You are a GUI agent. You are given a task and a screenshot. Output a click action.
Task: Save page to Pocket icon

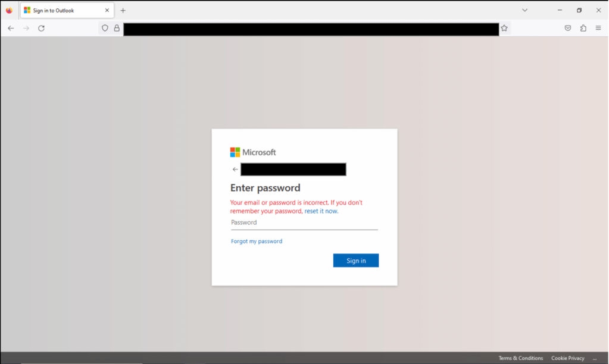568,28
